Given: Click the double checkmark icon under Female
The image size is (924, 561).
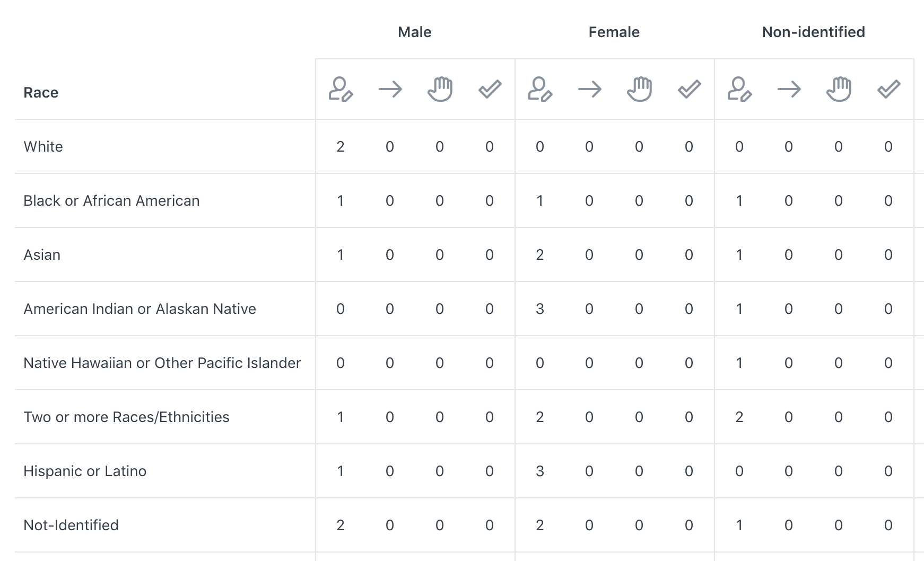Looking at the screenshot, I should pos(689,89).
